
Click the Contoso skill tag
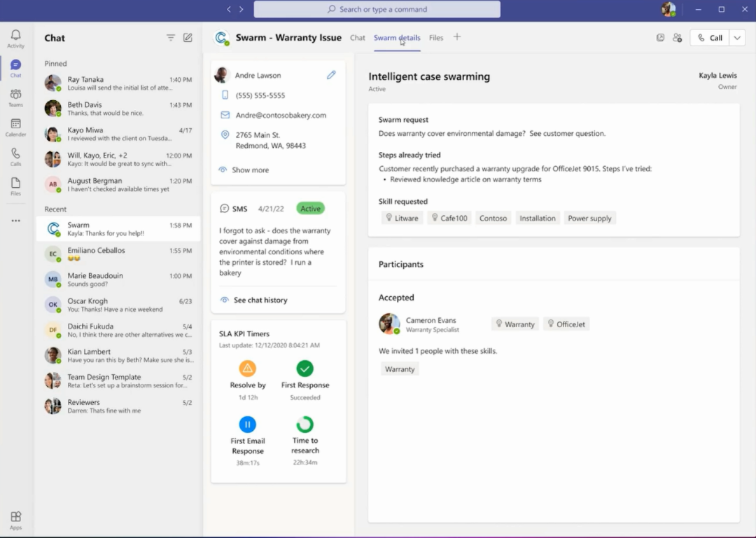point(493,218)
